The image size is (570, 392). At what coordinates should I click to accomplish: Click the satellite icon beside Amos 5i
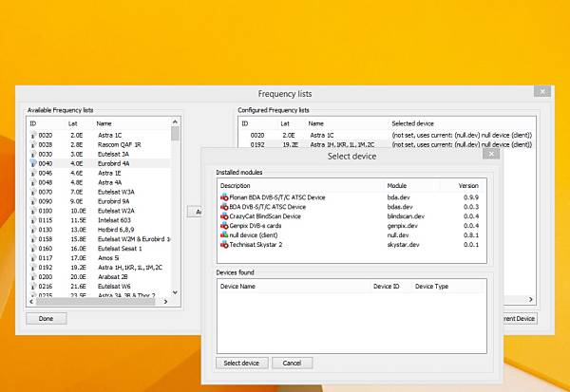click(33, 258)
